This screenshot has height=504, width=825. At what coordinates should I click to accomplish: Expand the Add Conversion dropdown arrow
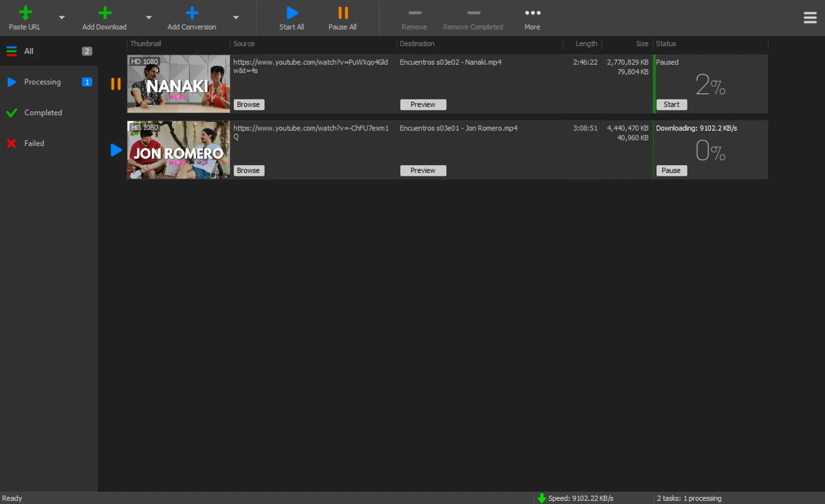click(x=236, y=18)
